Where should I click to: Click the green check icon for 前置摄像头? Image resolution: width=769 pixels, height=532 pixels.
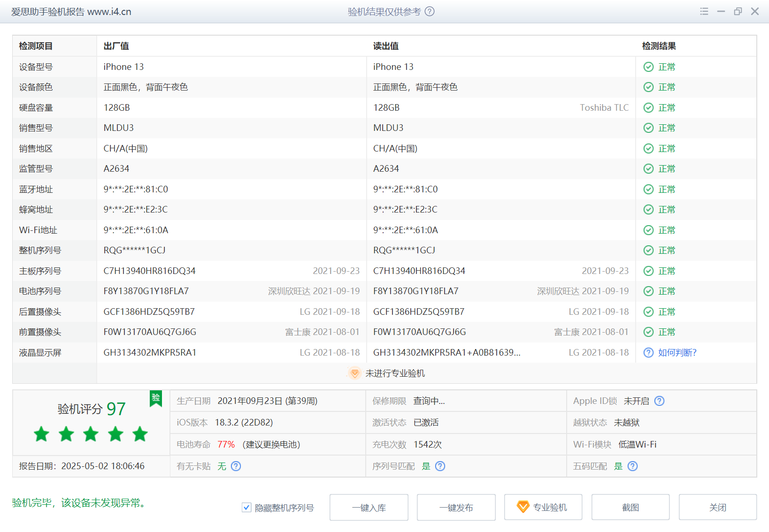pos(648,332)
